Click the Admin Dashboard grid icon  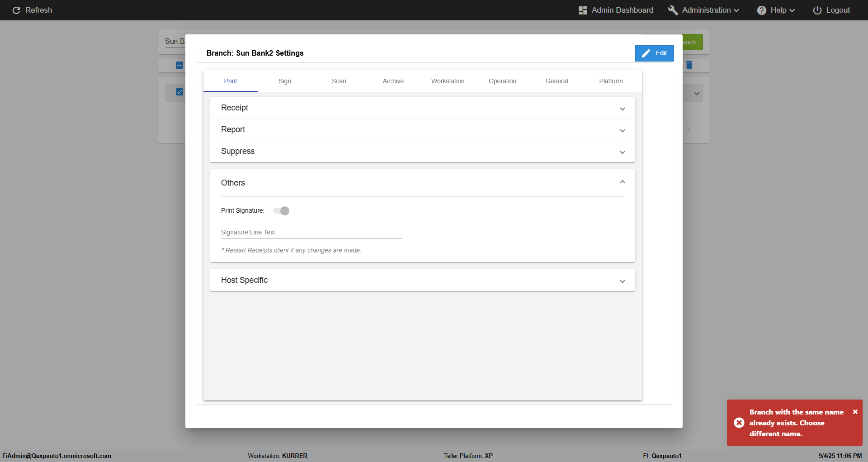click(x=583, y=10)
